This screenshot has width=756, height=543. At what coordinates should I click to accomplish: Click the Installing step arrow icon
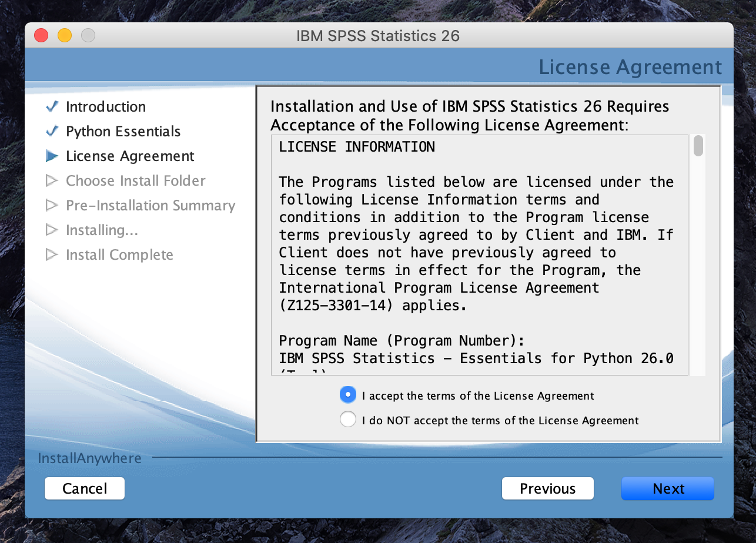coord(52,230)
